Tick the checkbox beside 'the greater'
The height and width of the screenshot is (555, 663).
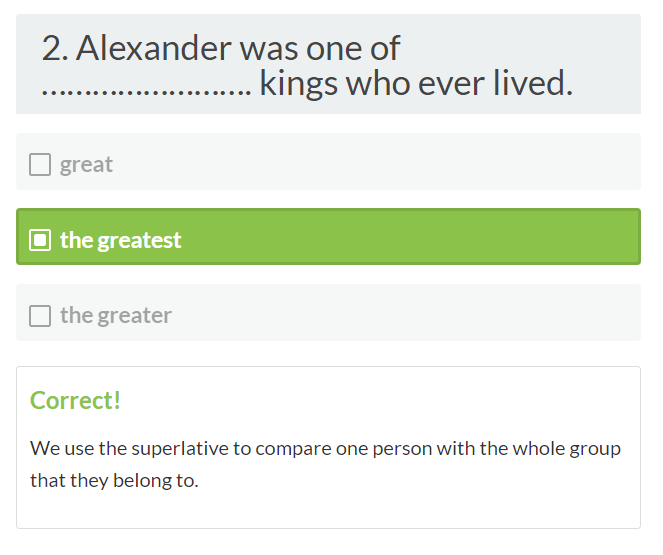40,316
